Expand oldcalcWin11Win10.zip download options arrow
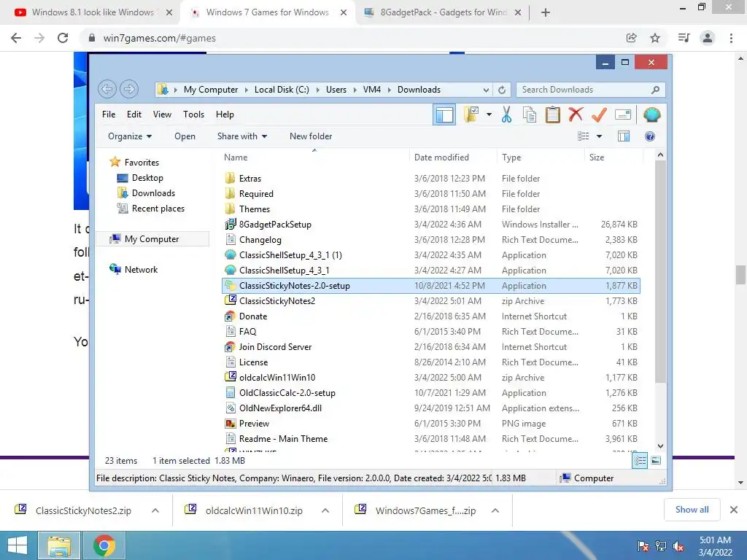Screen dimensions: 747x560 325,510
